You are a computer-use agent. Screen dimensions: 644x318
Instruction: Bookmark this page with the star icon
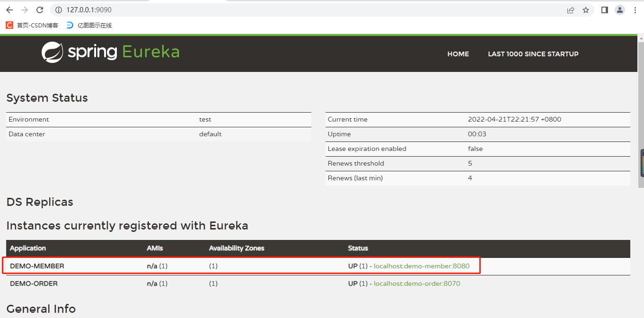click(586, 10)
